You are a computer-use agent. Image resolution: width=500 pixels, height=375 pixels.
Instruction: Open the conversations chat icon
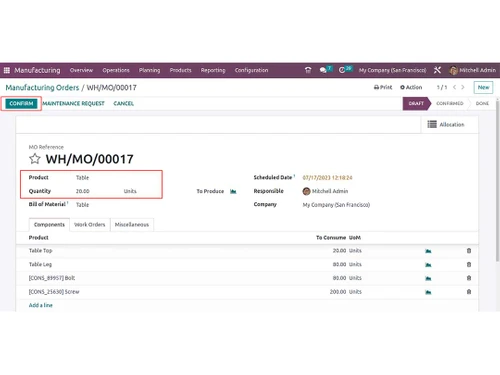(323, 70)
